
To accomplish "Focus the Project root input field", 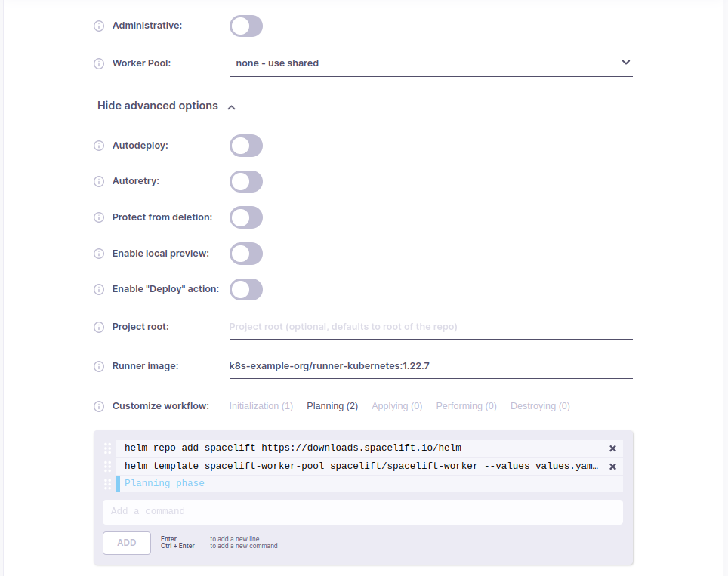I will pos(430,328).
